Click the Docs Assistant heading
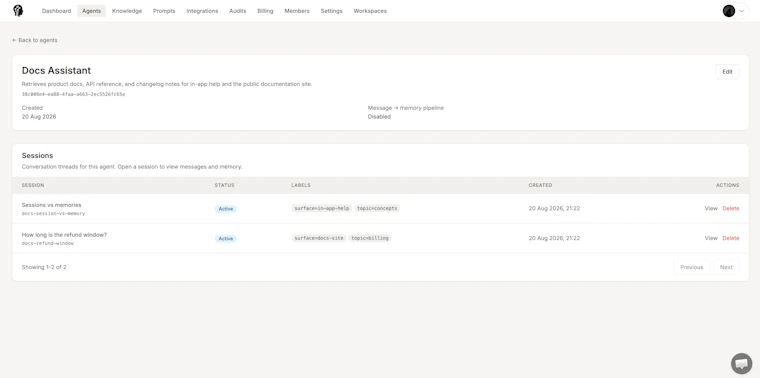The image size is (760, 378). (56, 71)
